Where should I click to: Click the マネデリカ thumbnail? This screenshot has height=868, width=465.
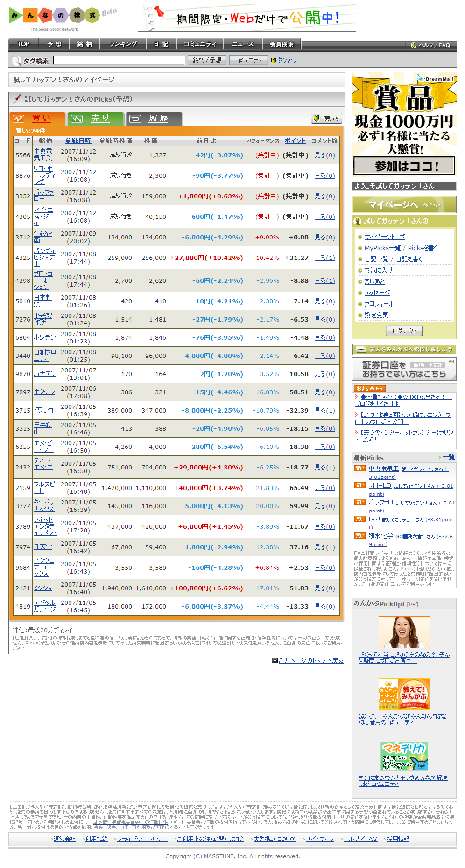(x=404, y=756)
